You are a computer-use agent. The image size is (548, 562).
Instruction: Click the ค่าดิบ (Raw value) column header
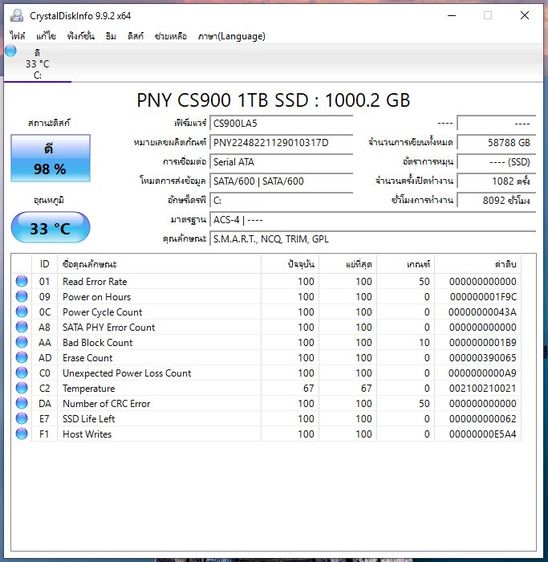point(478,264)
